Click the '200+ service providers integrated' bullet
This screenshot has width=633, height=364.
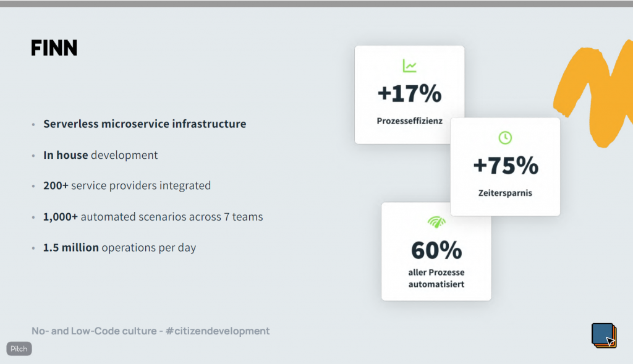127,185
